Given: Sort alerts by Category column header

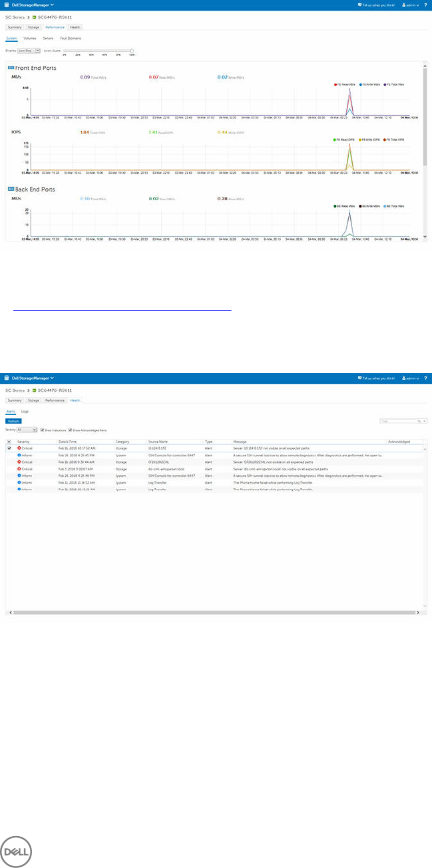Looking at the screenshot, I should coord(122,442).
